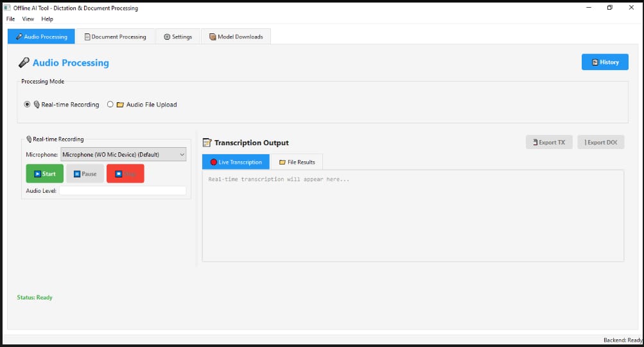Click the Audio Level meter bar
The image size is (644, 347).
pos(123,191)
